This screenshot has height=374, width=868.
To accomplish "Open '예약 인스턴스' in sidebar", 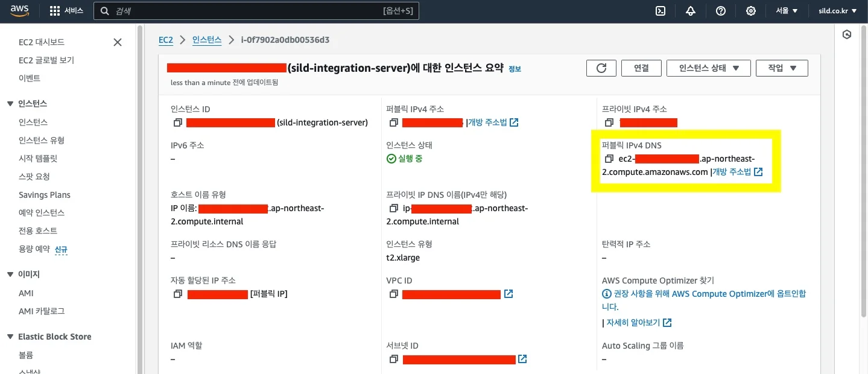I will point(42,213).
